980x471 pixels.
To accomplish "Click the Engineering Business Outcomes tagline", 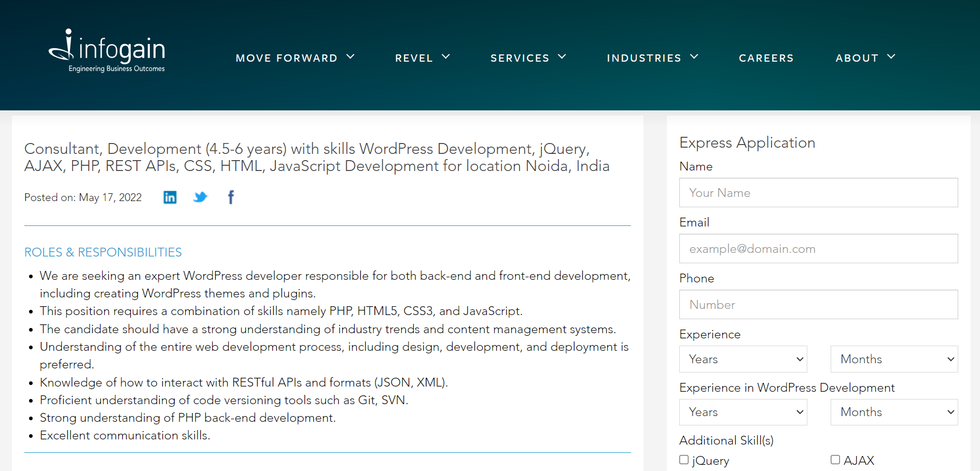I will [117, 68].
